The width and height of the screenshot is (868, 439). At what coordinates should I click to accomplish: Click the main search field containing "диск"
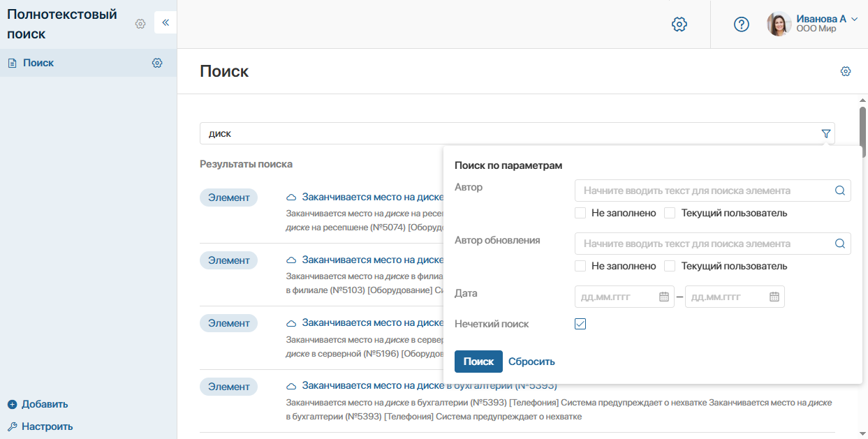click(x=517, y=133)
